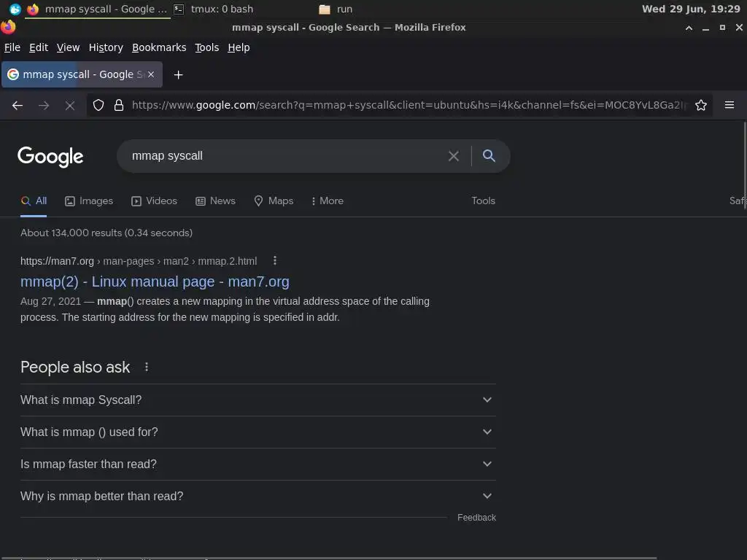The width and height of the screenshot is (747, 560).
Task: Open options dots next to man7.org result
Action: click(275, 260)
